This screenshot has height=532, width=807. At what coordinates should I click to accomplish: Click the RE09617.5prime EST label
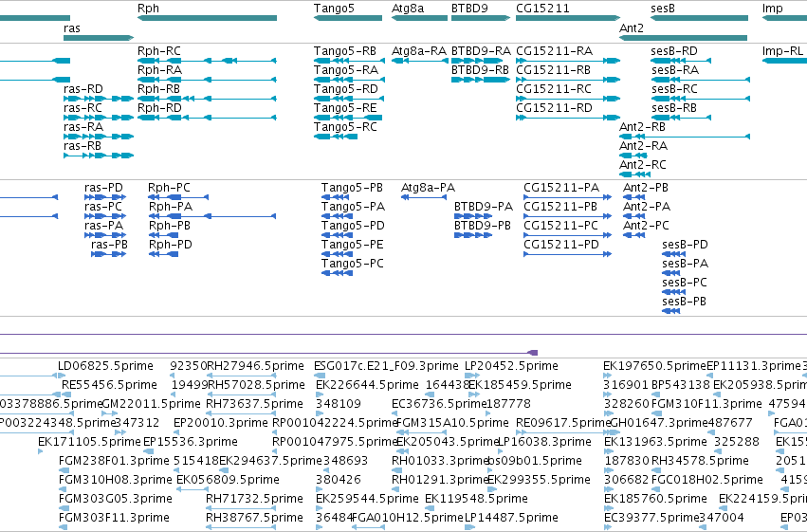click(563, 424)
